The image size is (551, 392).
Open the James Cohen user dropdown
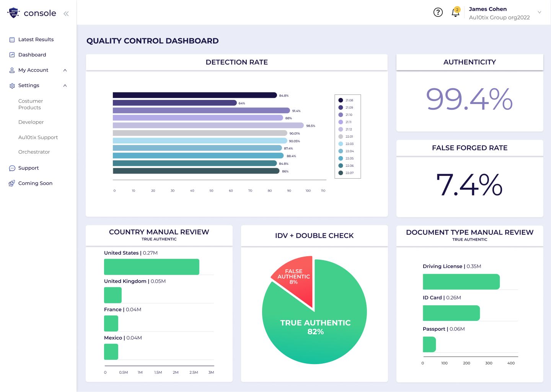coord(539,12)
